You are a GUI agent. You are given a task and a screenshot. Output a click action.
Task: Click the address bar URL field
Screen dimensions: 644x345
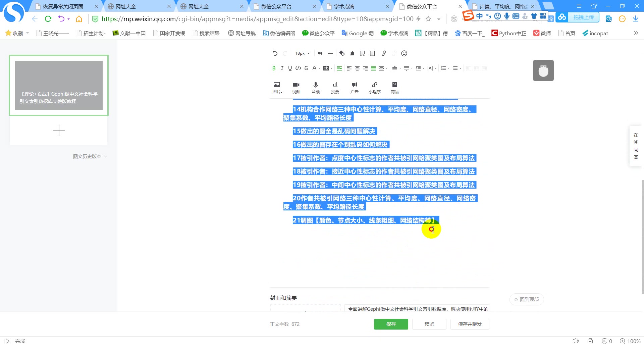point(257,19)
